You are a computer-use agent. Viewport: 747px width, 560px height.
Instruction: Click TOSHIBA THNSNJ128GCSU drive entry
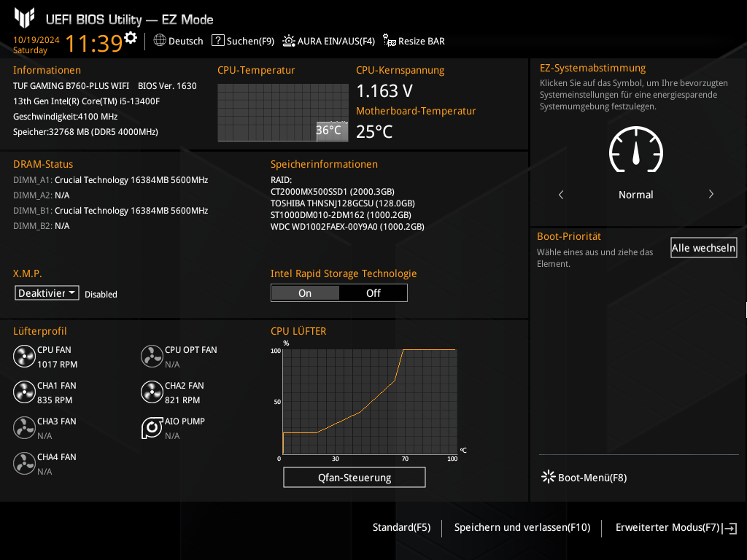(x=343, y=203)
